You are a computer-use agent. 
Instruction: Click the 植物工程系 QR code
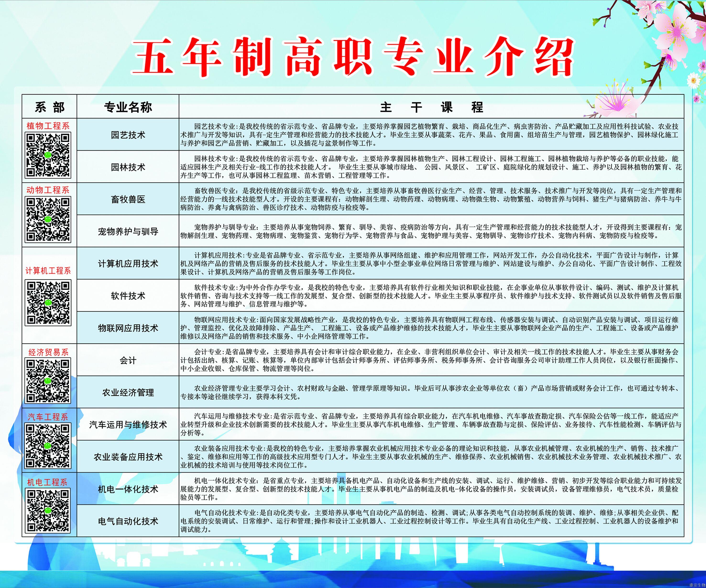pyautogui.click(x=48, y=155)
